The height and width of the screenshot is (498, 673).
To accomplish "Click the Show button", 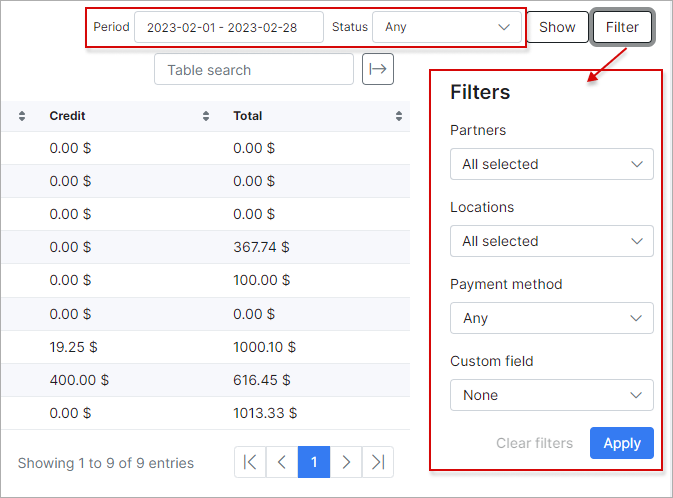I will coord(557,27).
